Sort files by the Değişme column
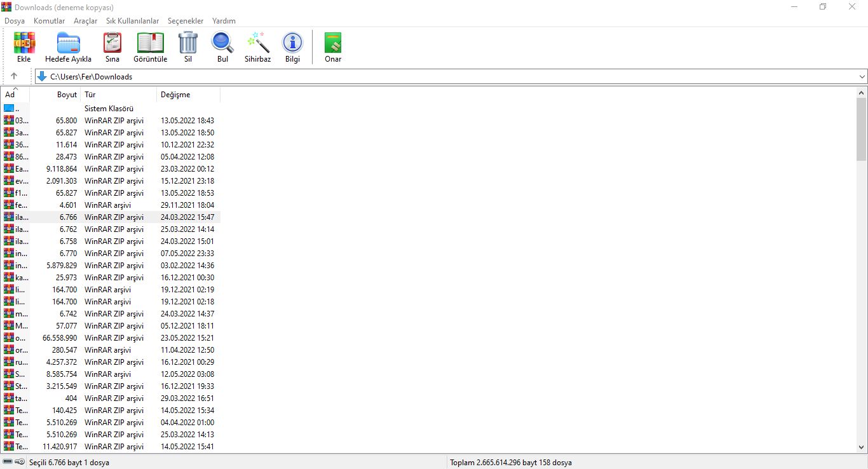 (189, 95)
